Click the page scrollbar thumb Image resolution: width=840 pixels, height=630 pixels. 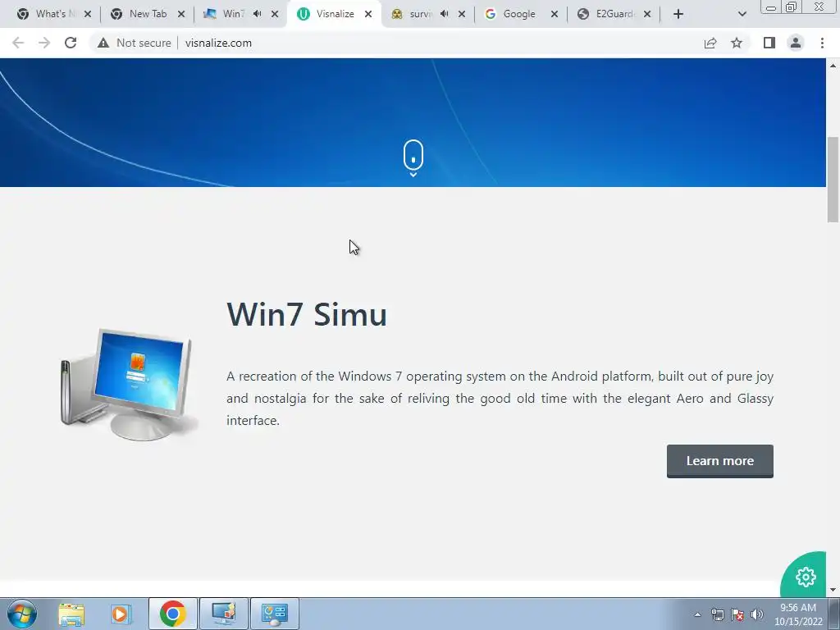point(833,180)
